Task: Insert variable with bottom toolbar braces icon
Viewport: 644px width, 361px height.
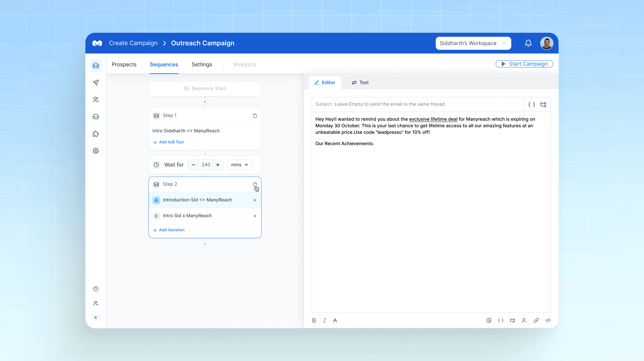Action: point(501,320)
